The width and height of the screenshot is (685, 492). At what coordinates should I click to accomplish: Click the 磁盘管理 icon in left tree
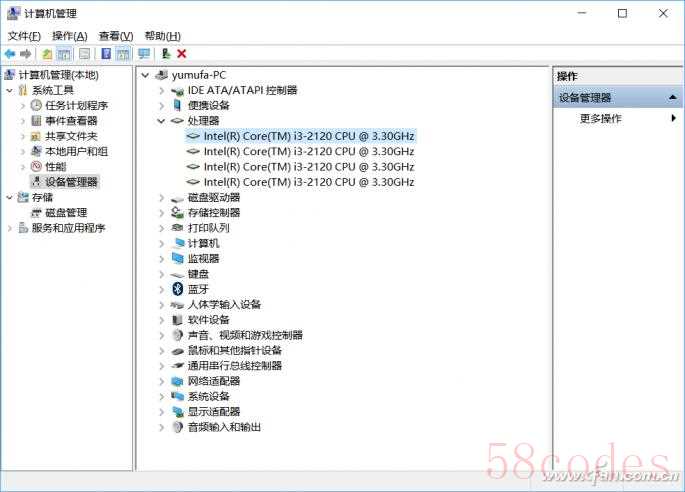pos(36,213)
